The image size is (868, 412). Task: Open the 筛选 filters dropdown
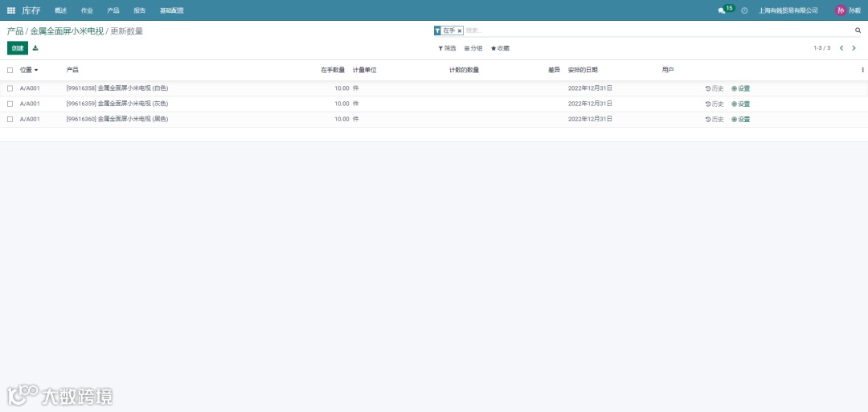(x=448, y=49)
